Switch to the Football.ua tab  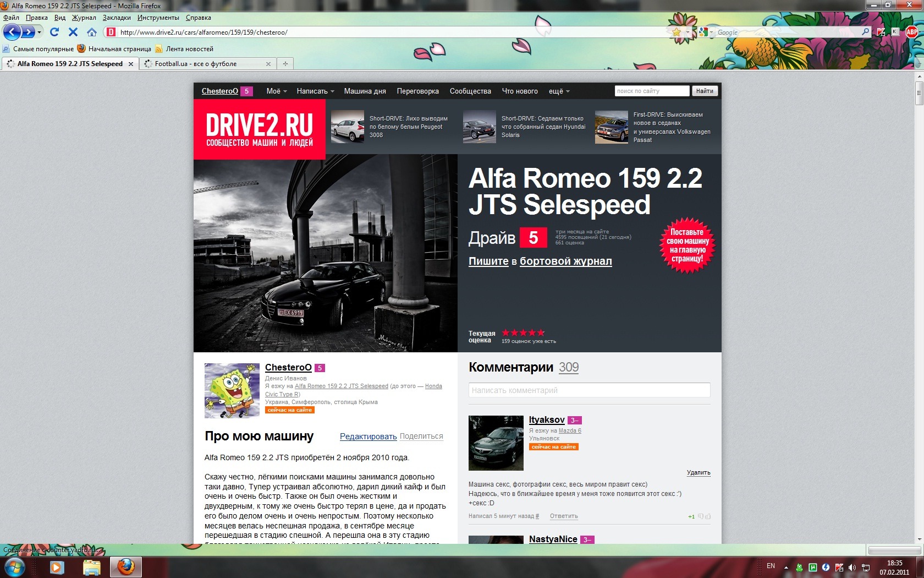(208, 64)
